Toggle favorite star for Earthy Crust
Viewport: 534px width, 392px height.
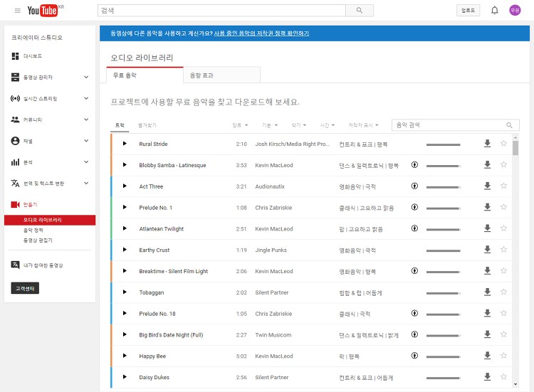click(503, 250)
